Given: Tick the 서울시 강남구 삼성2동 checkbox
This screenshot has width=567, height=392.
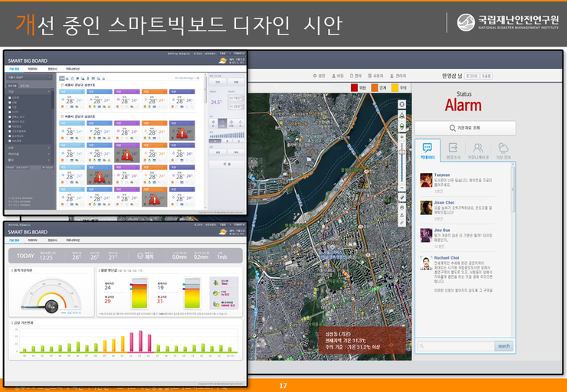Looking at the screenshot, I should [61, 116].
